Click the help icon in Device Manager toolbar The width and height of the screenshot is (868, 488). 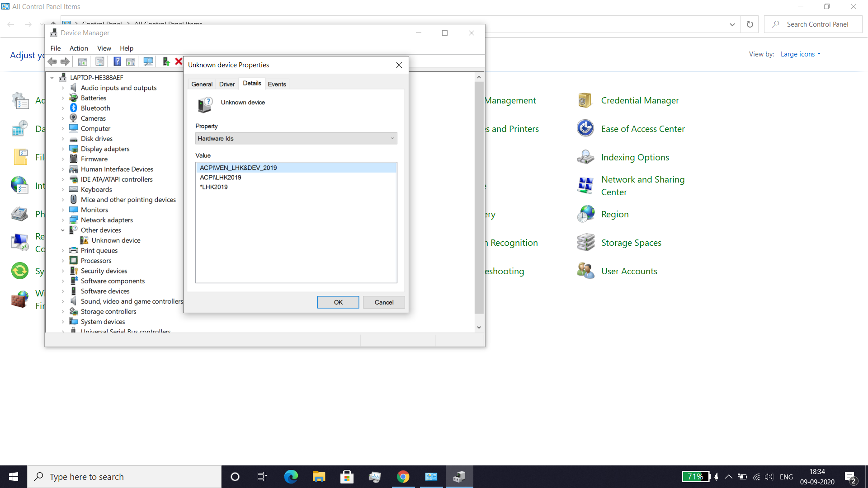coord(117,62)
